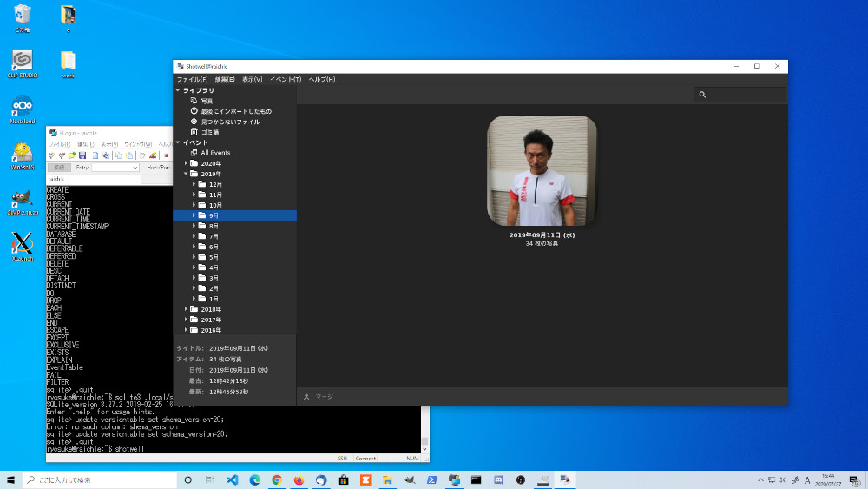This screenshot has width=868, height=489.
Task: Open the Windows Start menu
Action: pos(10,480)
